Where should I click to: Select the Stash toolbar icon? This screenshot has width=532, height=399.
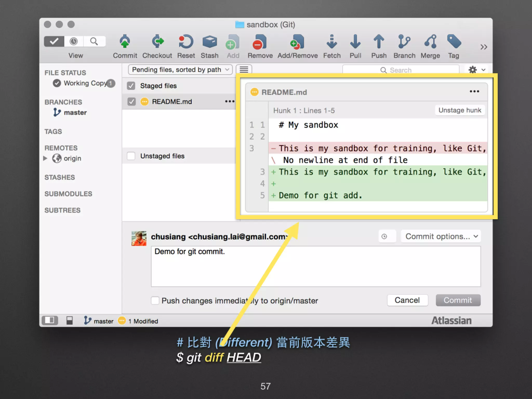209,42
